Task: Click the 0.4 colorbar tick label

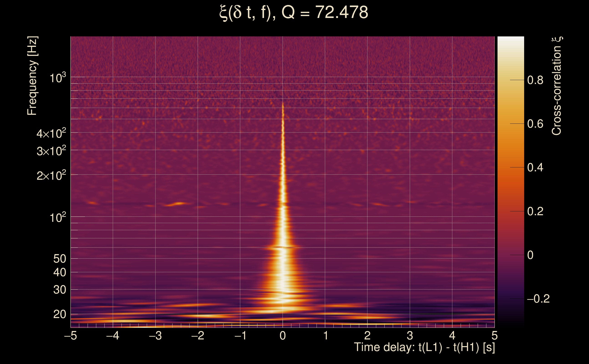Action: click(x=535, y=168)
